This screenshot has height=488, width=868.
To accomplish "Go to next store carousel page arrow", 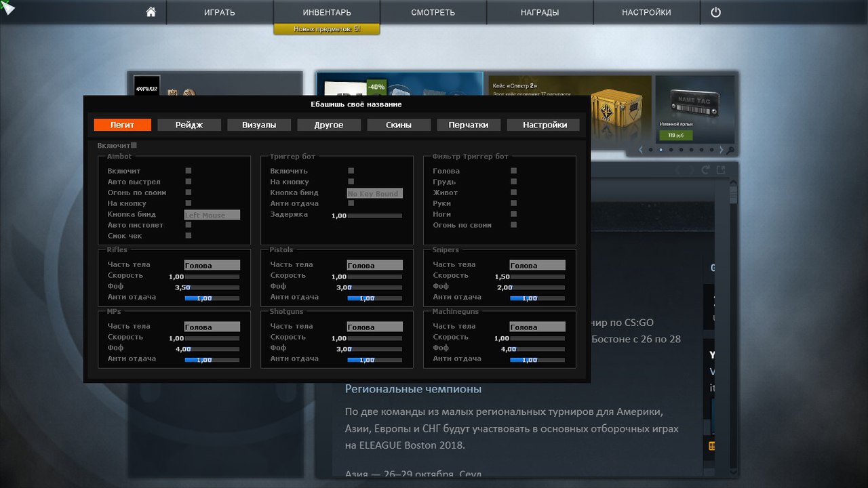I will (721, 150).
